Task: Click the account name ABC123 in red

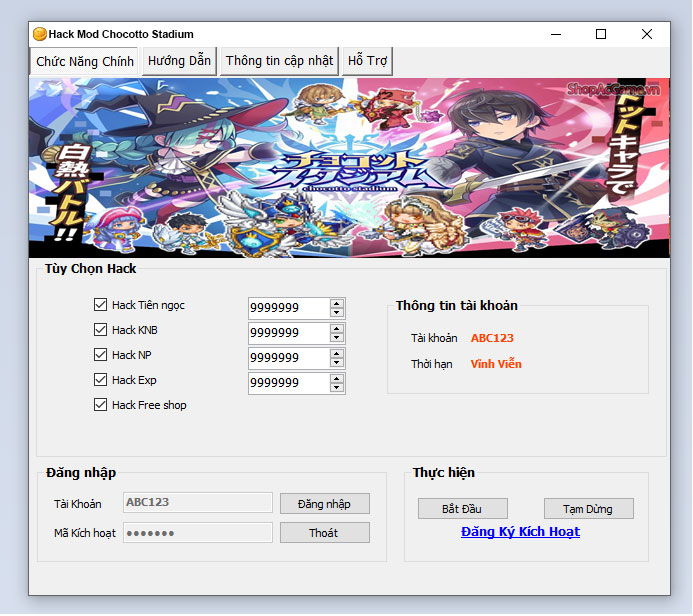Action: coord(492,338)
